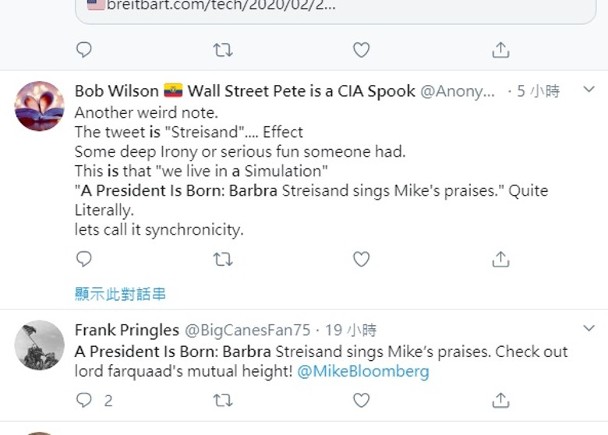Retweet Frank Pringles' tweet
608x435 pixels.
[x=223, y=400]
